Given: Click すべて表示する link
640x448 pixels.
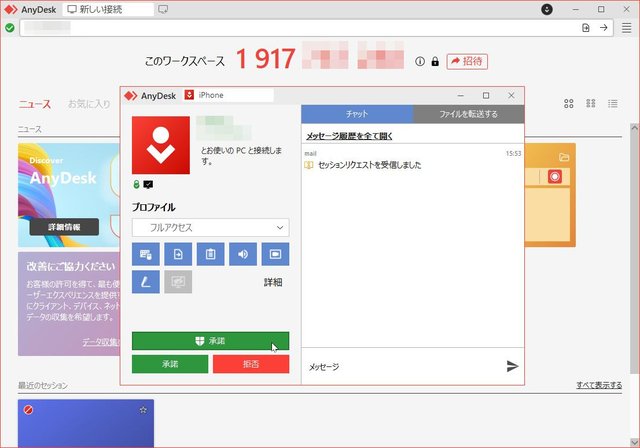Looking at the screenshot, I should coord(599,385).
